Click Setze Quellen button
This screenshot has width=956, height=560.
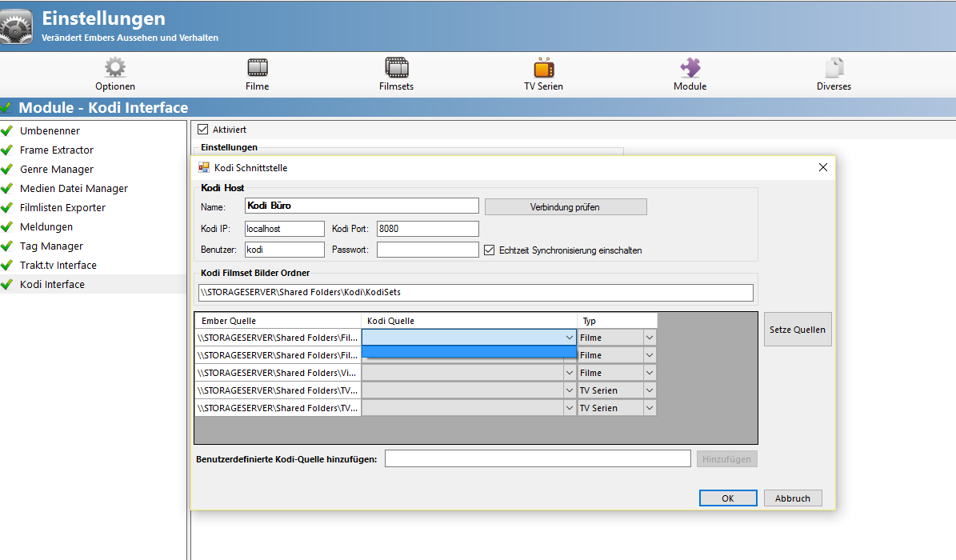798,330
